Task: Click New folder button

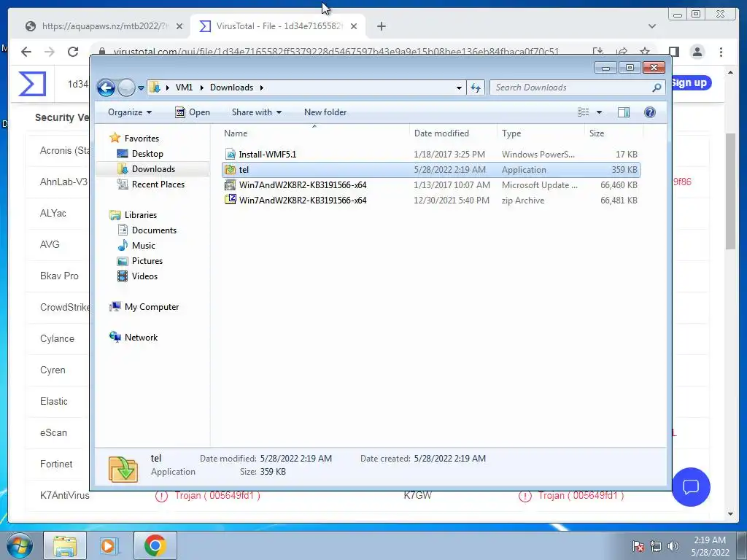Action: point(325,112)
